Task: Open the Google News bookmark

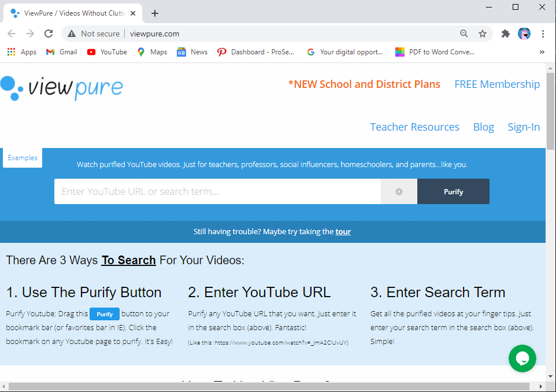Action: pos(192,51)
